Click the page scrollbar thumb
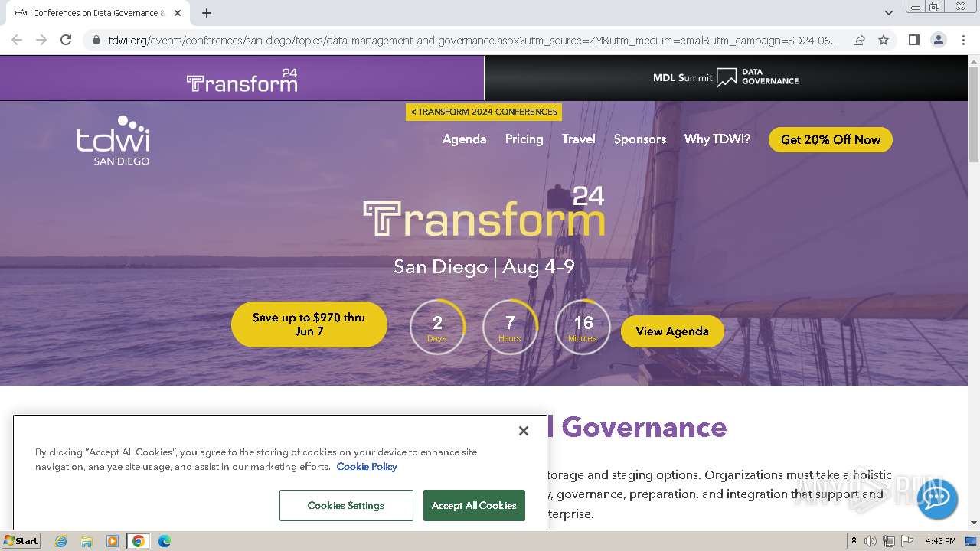The image size is (980, 551). point(974,115)
